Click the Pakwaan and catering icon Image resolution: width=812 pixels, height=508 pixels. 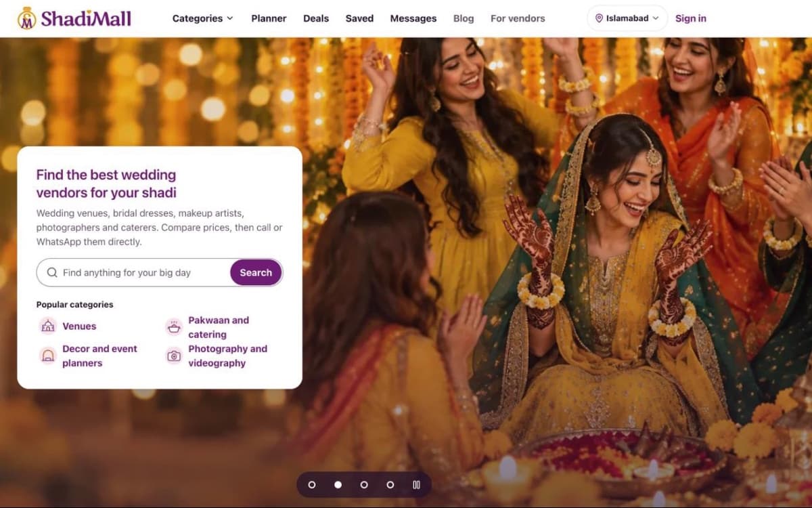click(174, 327)
